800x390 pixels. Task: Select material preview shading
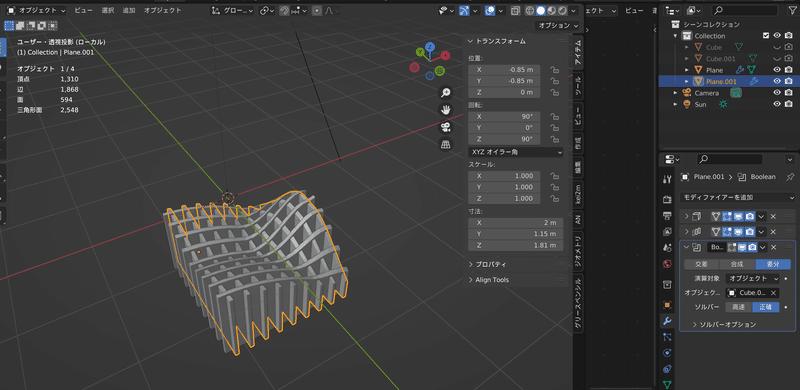pos(551,10)
